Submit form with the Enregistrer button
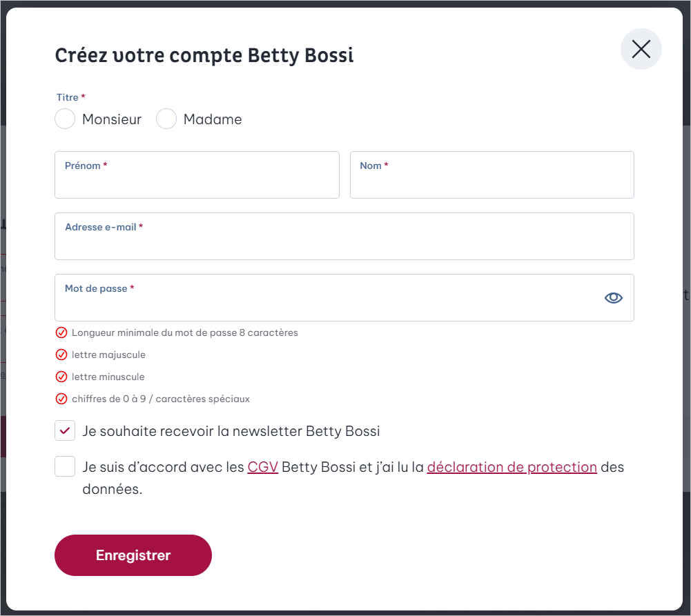The height and width of the screenshot is (616, 691). [133, 555]
